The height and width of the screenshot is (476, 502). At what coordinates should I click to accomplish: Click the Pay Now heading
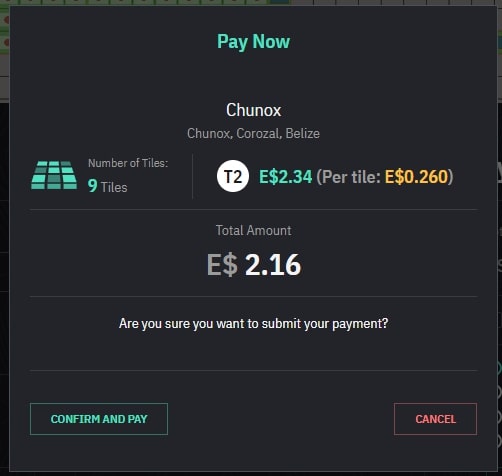[x=253, y=42]
